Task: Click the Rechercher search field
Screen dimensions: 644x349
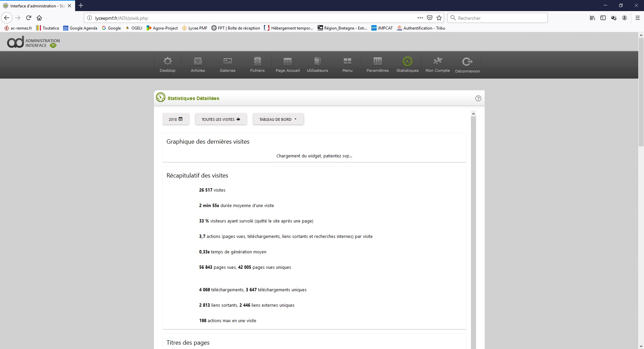Action: pyautogui.click(x=500, y=18)
